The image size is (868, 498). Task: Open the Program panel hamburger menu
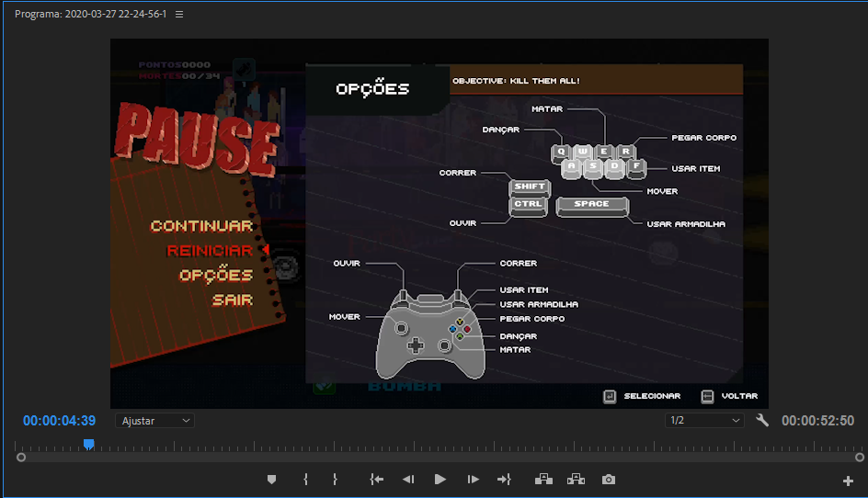click(179, 15)
